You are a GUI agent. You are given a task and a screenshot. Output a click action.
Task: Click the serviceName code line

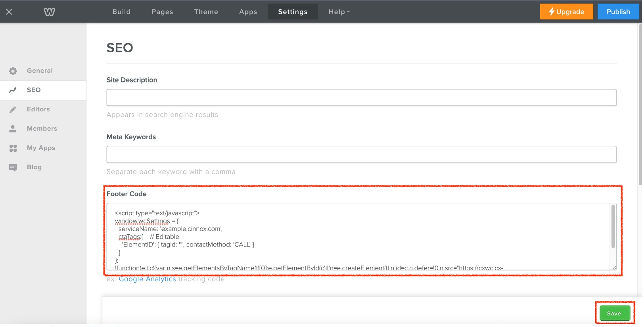click(171, 229)
